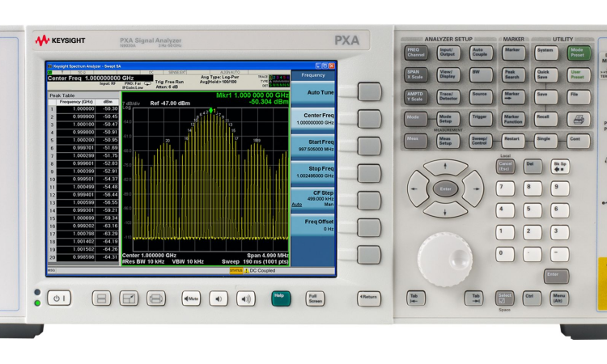Click the Recall key
Viewport: 607px width, 364px height.
coord(545,119)
